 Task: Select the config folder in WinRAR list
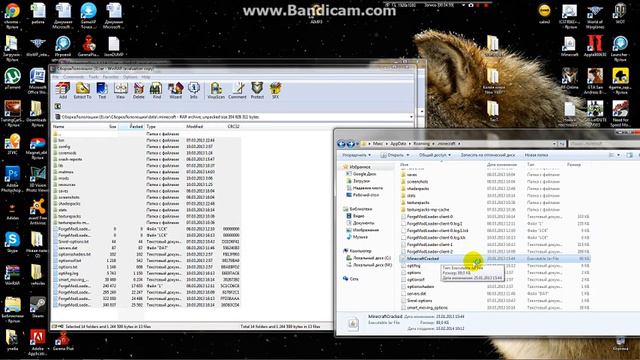click(x=64, y=147)
